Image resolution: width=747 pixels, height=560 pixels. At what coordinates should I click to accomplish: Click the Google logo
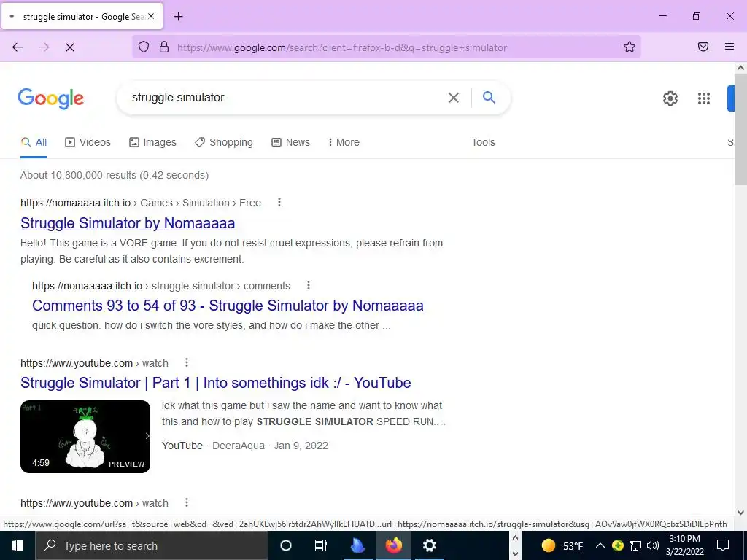pyautogui.click(x=51, y=98)
